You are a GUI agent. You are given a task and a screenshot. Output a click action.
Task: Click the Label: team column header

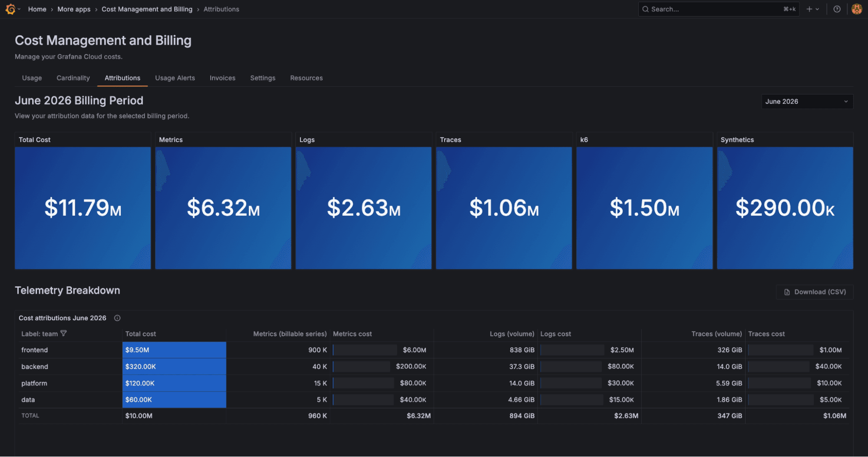(40, 334)
